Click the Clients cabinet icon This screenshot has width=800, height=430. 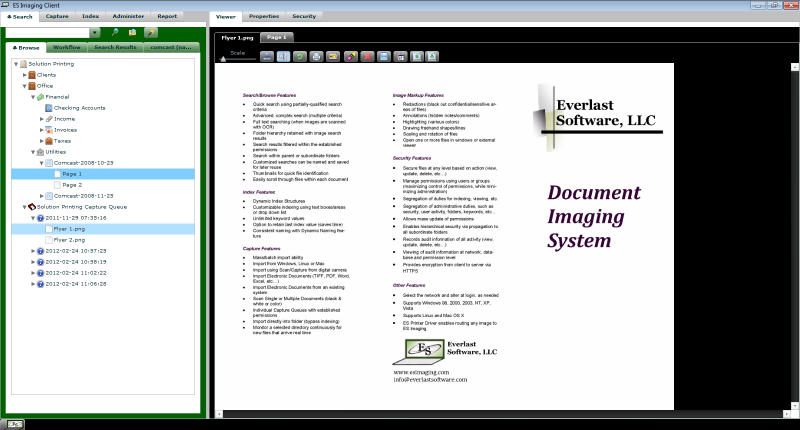tap(32, 75)
